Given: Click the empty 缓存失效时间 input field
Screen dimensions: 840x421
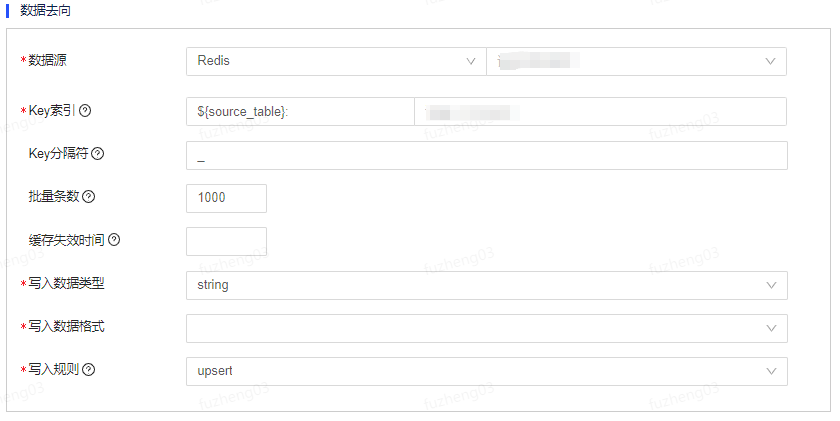Looking at the screenshot, I should pyautogui.click(x=226, y=242).
